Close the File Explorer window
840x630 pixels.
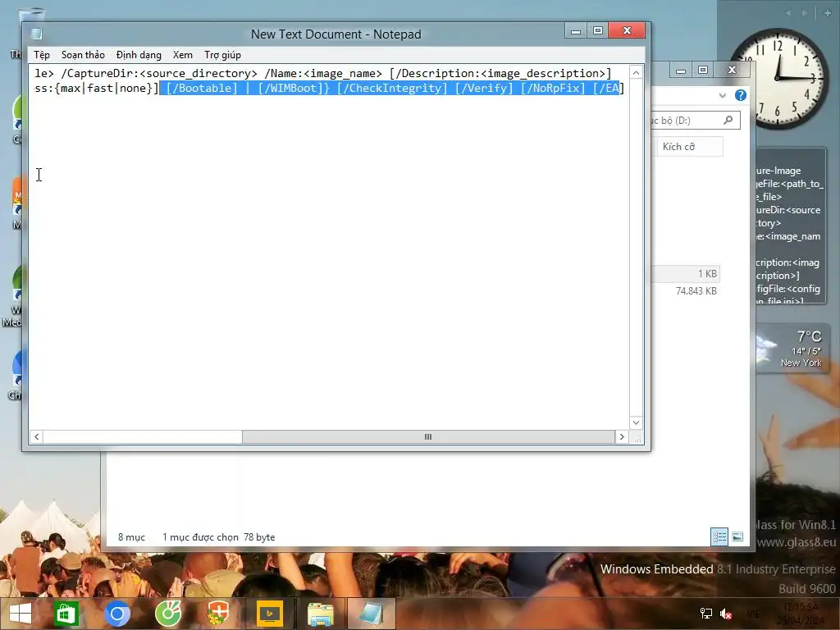pyautogui.click(x=733, y=71)
